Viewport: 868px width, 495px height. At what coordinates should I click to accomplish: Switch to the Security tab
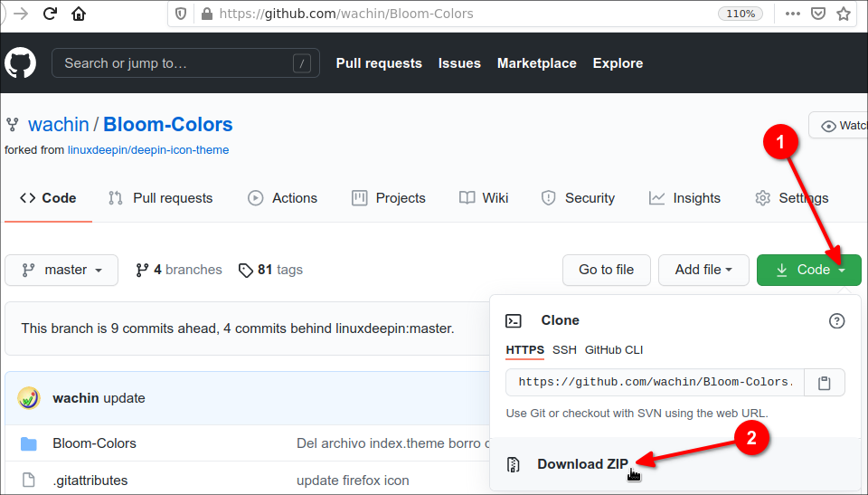point(578,198)
